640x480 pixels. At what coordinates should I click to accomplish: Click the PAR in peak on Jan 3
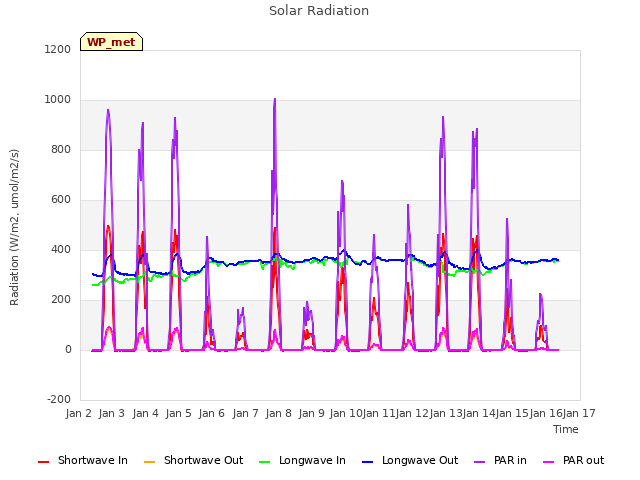coord(108,110)
